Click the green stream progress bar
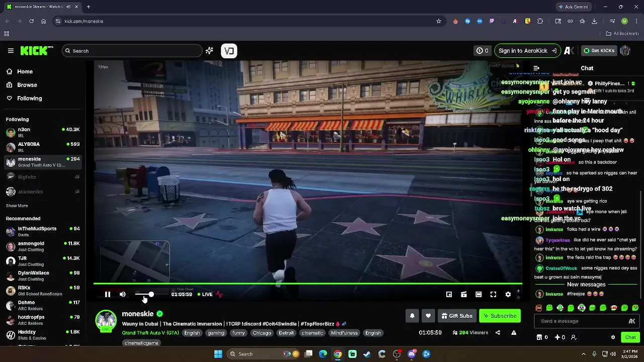644x362 pixels. [x=307, y=284]
